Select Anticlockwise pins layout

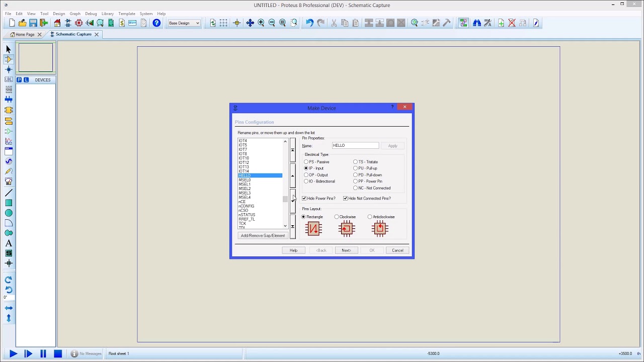coord(381,217)
